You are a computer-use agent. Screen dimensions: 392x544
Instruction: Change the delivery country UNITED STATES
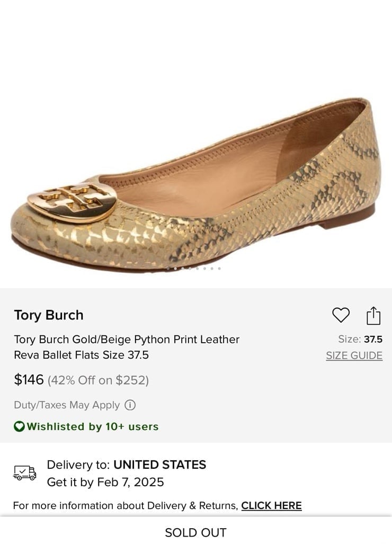coord(160,465)
